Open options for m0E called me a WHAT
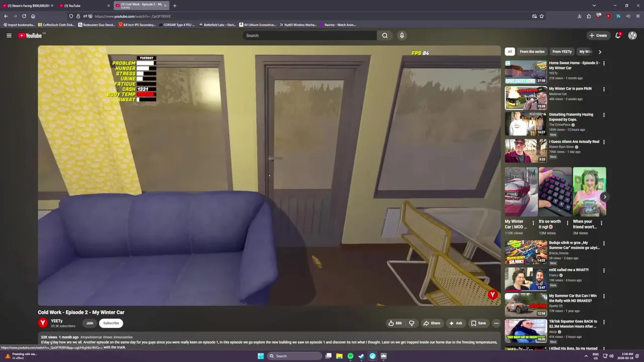 tap(604, 270)
